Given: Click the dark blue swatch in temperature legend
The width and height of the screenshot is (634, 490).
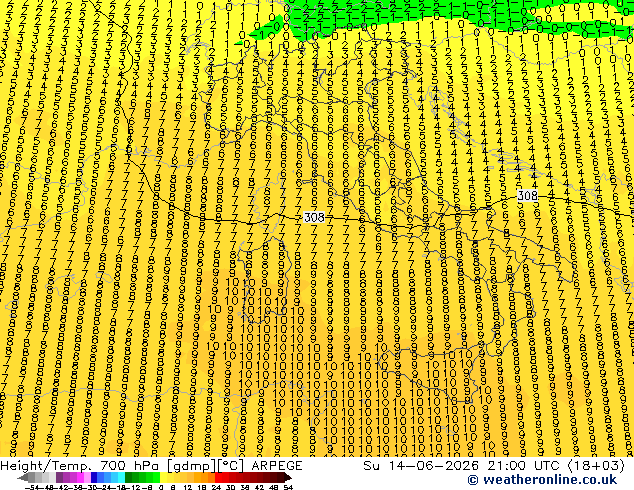Looking at the screenshot, I should [x=94, y=478].
